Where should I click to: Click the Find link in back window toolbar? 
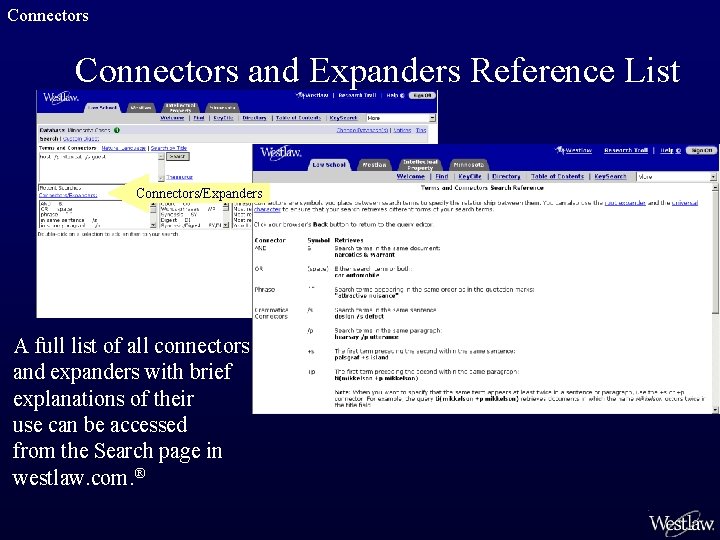click(x=198, y=118)
